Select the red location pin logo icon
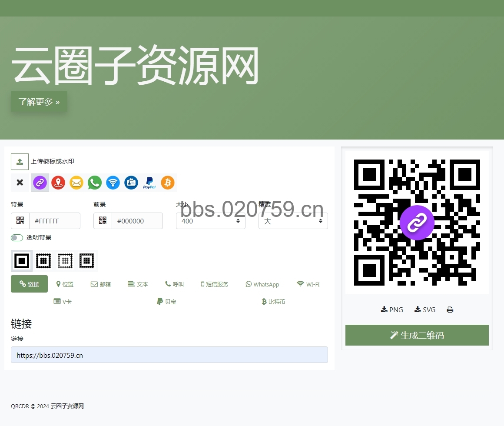Screen dimensions: 504x426 click(58, 183)
